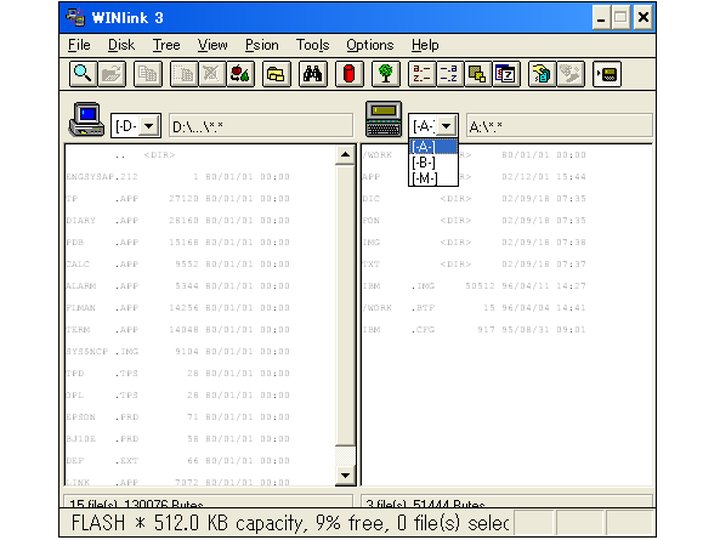
Task: Open the View menu
Action: [x=213, y=45]
